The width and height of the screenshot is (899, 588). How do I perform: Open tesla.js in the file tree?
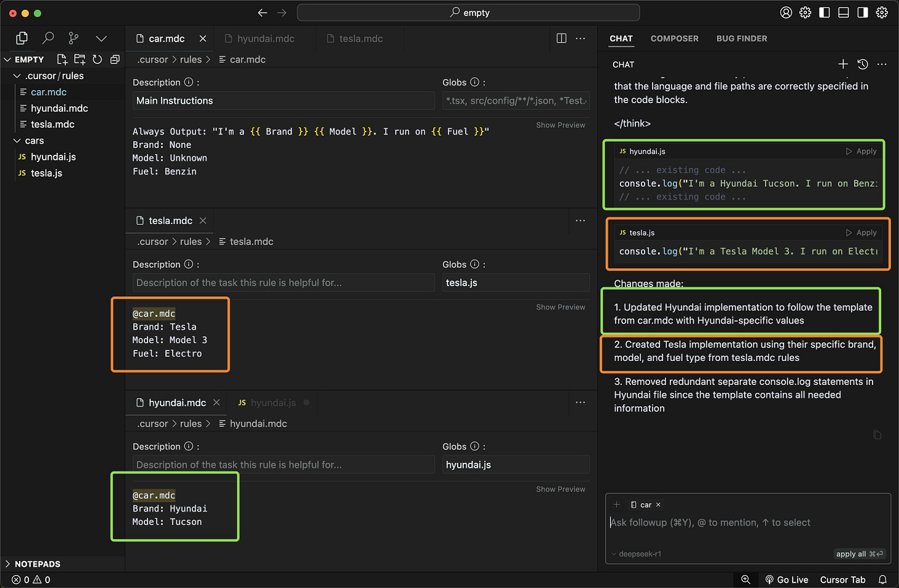(x=46, y=173)
